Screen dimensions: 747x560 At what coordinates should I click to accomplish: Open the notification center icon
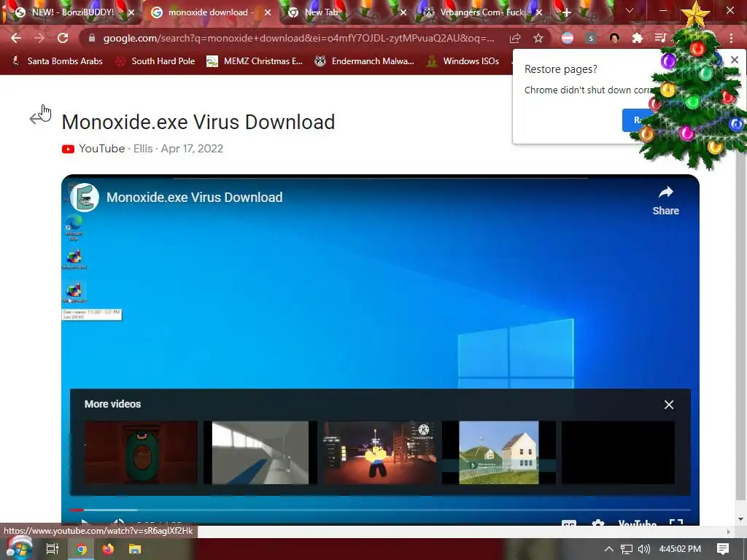pyautogui.click(x=723, y=549)
